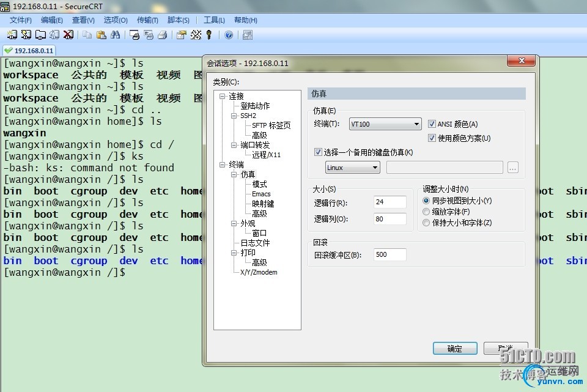Image resolution: width=587 pixels, height=392 pixels.
Task: Open Global Options toolbar icon
Action: (196, 35)
